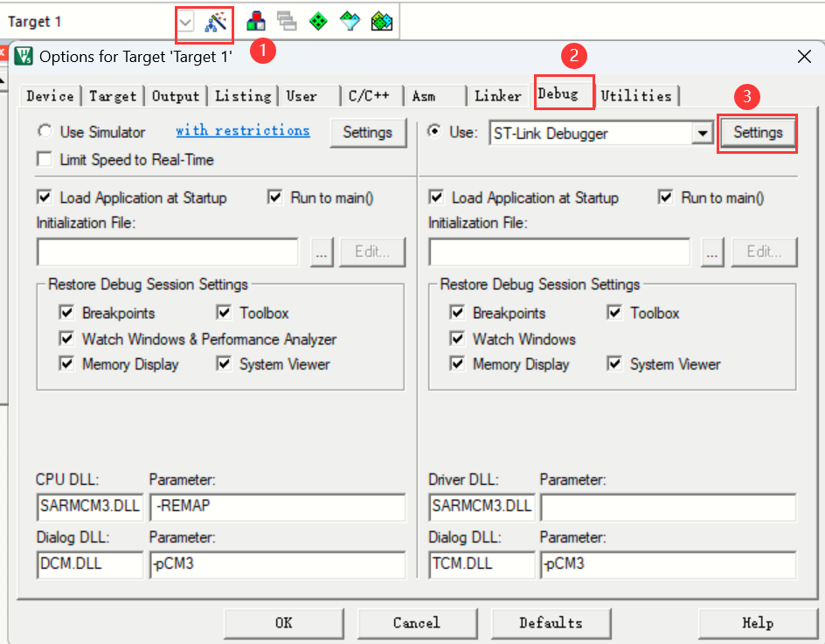Click the Help button
The image size is (825, 644).
pyautogui.click(x=759, y=624)
